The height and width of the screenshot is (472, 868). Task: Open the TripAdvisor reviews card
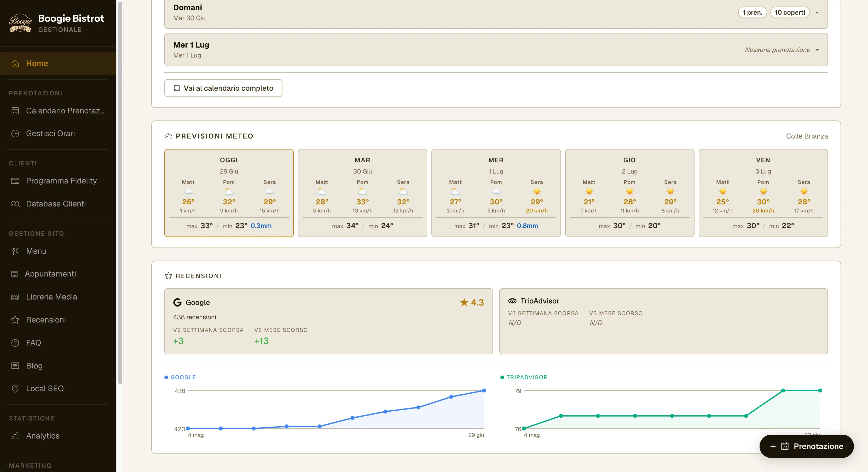pyautogui.click(x=663, y=321)
